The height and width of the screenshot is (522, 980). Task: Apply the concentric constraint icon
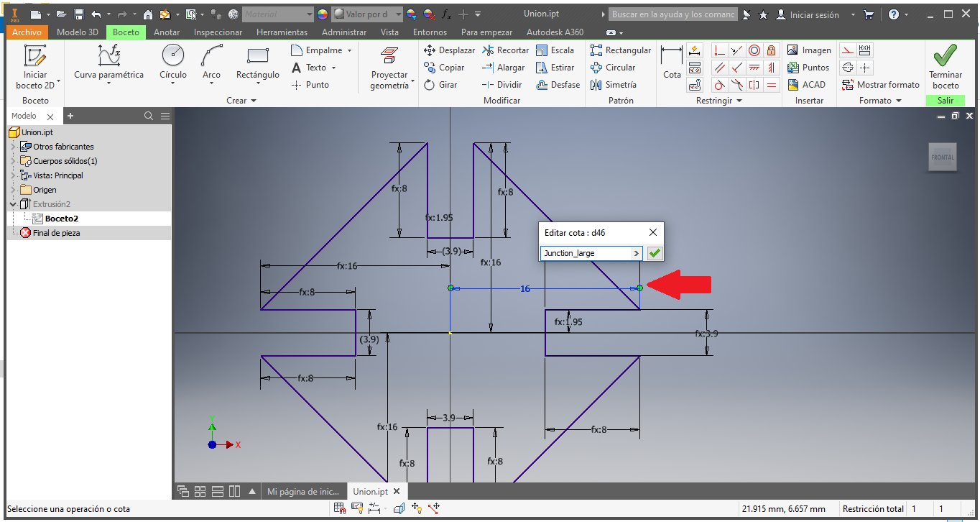pos(754,50)
